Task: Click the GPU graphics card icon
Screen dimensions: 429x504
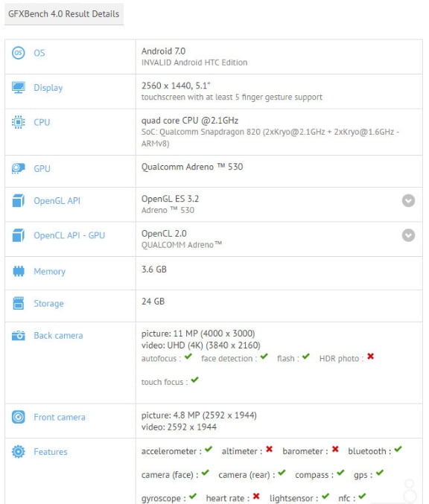Action: [x=19, y=168]
